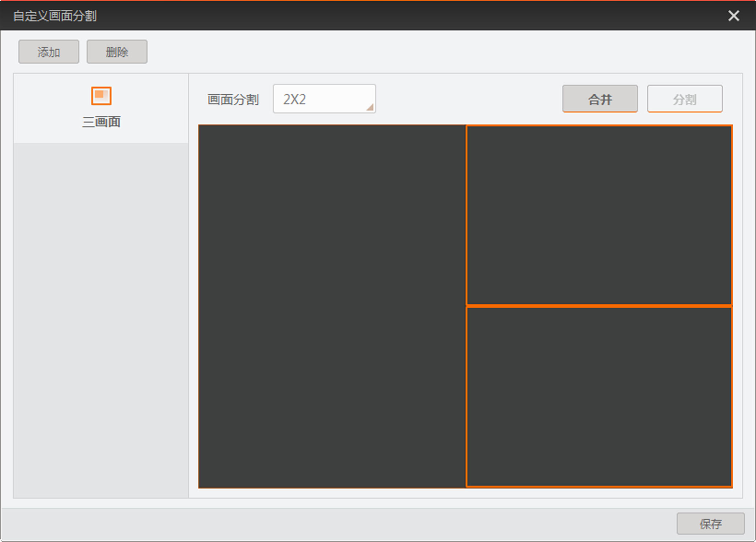This screenshot has height=542, width=756.
Task: Click the footer bar left of 保存
Action: (329, 524)
